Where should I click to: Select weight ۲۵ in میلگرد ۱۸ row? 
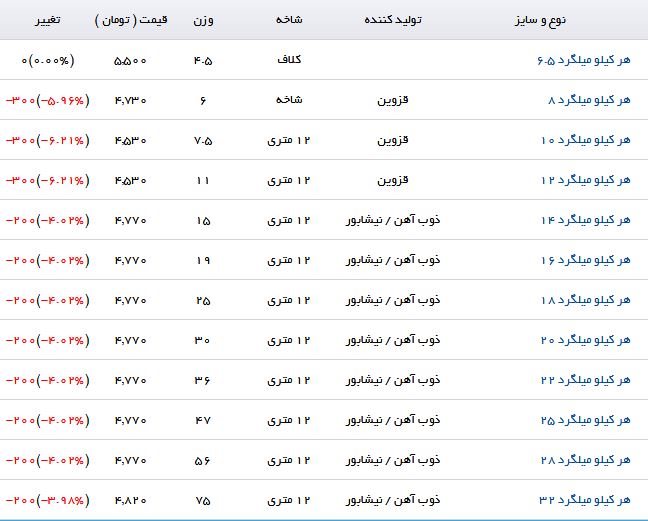tap(203, 301)
